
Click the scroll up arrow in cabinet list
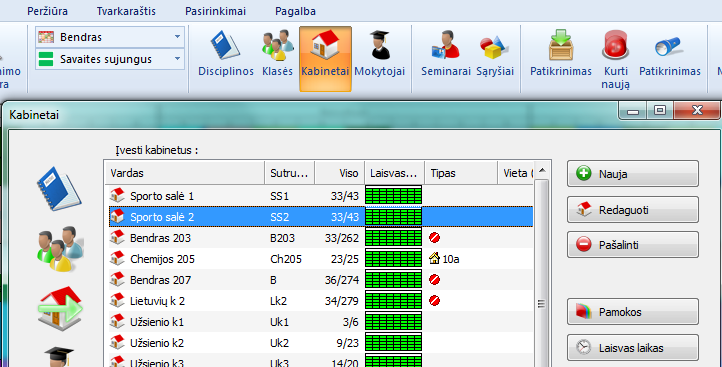point(542,171)
